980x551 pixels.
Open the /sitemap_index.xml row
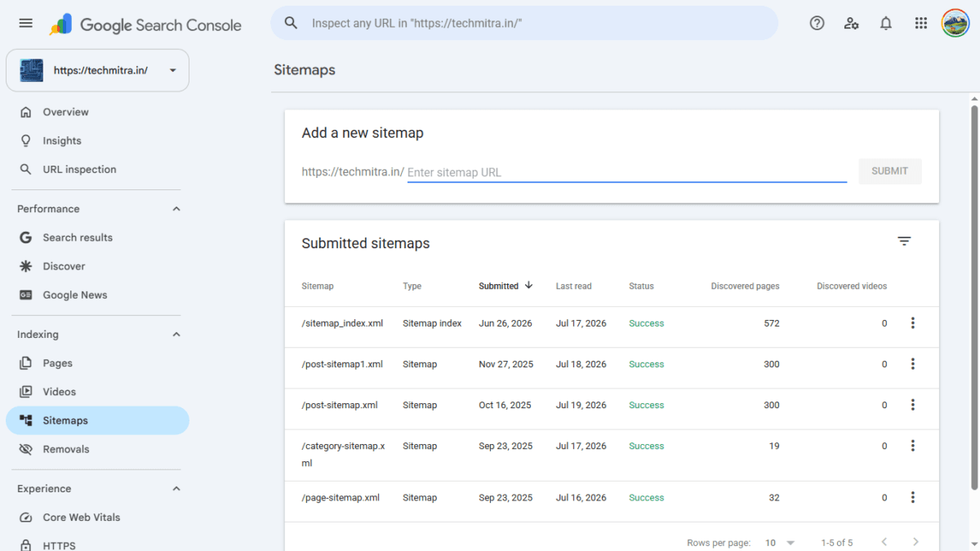click(x=612, y=327)
